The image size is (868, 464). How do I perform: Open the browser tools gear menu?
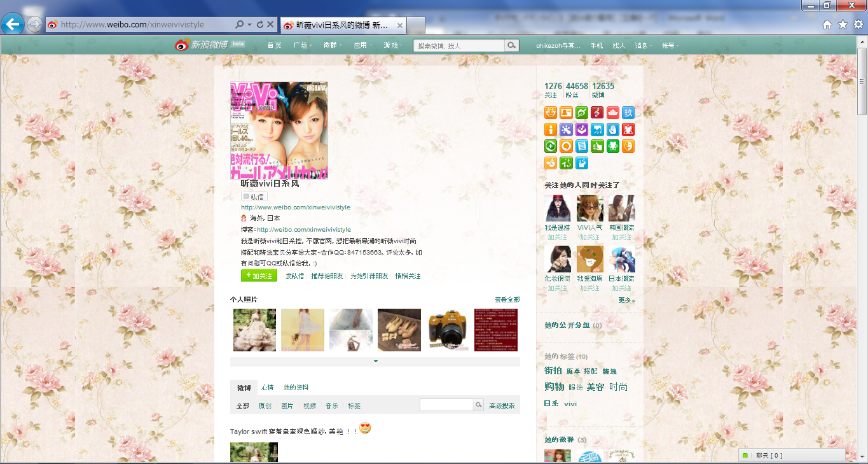point(858,24)
